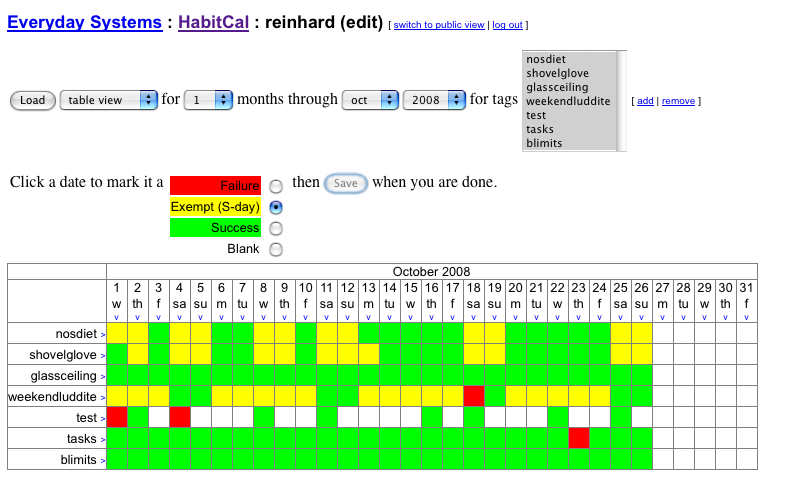Click the red failure cell in tasks row
The height and width of the screenshot is (477, 785).
point(578,438)
